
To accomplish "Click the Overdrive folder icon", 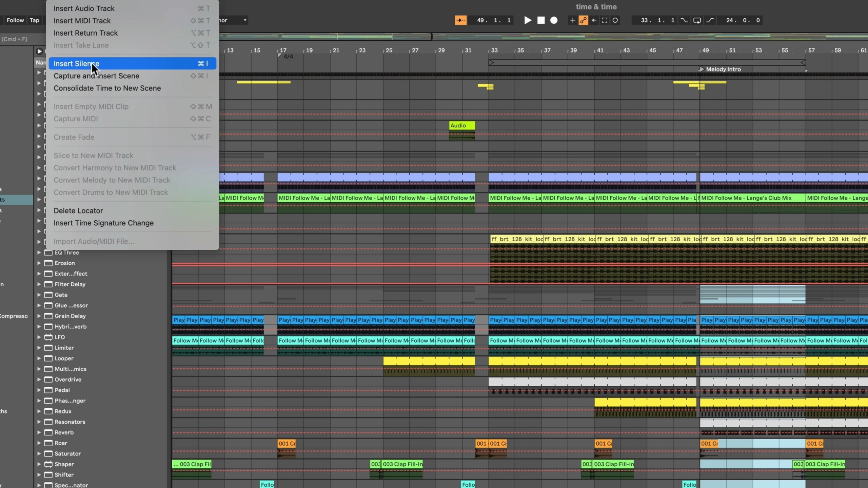I will pyautogui.click(x=48, y=380).
